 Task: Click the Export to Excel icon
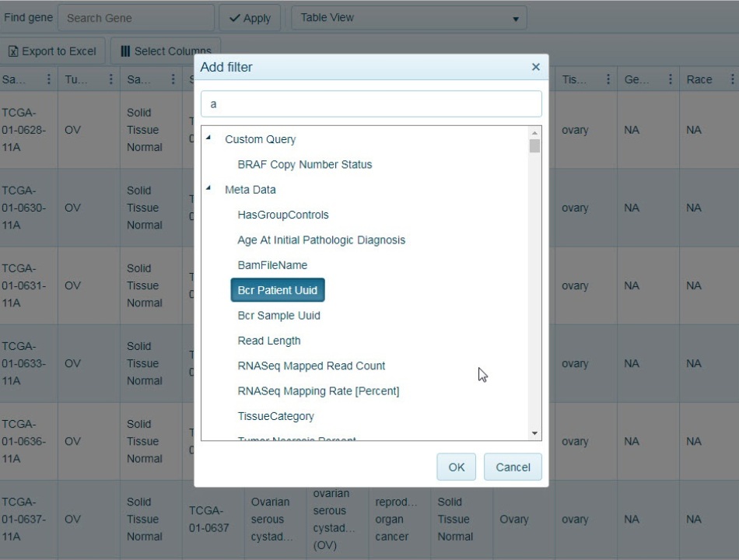[13, 51]
